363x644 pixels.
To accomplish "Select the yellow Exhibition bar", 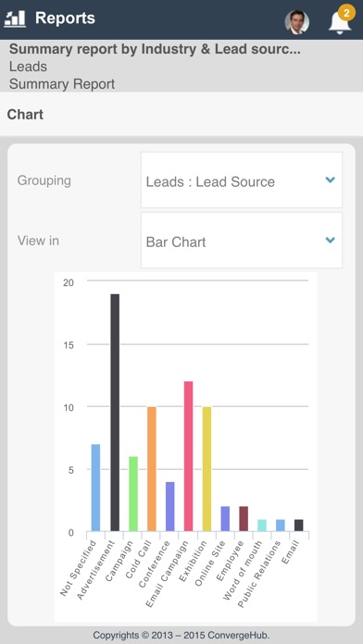I will coord(207,468).
